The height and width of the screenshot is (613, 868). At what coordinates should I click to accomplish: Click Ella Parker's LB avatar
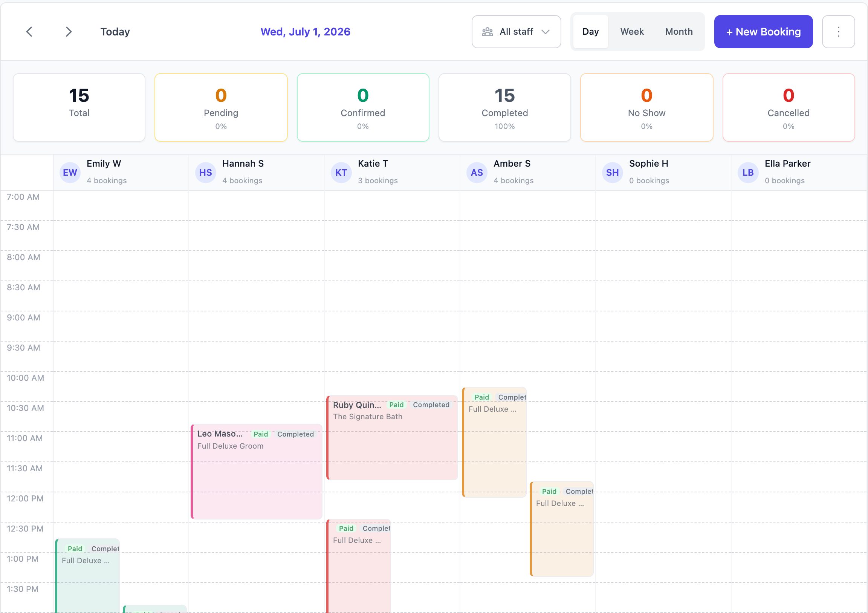click(748, 173)
